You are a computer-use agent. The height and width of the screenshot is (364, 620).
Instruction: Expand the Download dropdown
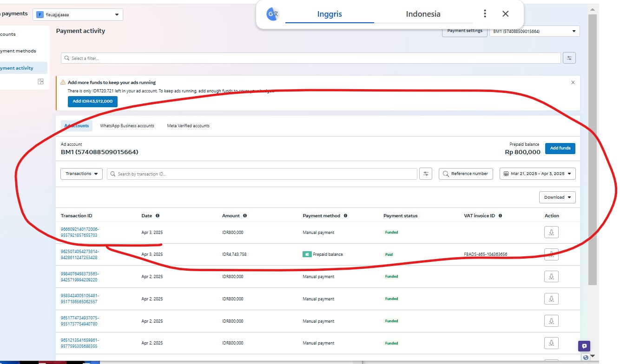[557, 197]
